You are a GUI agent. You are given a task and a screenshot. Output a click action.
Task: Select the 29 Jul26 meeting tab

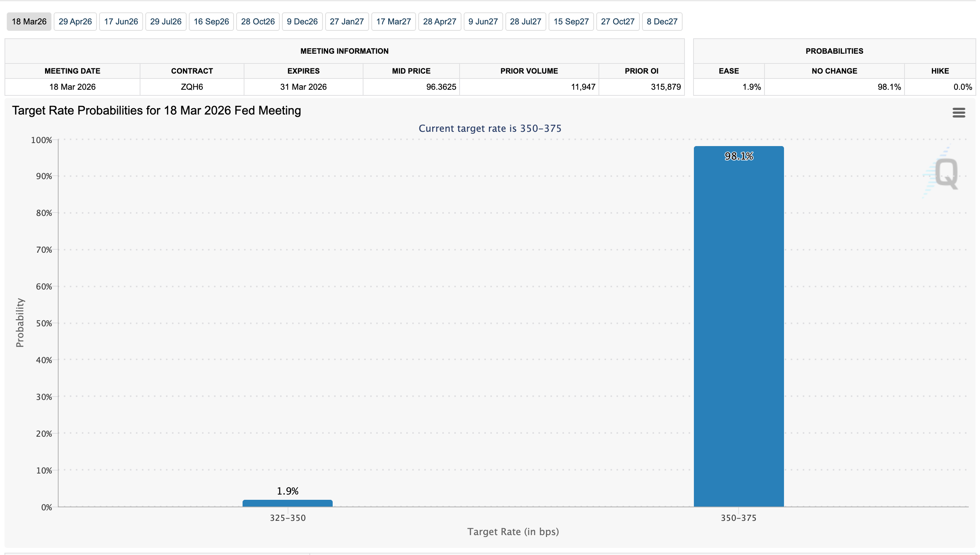pyautogui.click(x=166, y=22)
